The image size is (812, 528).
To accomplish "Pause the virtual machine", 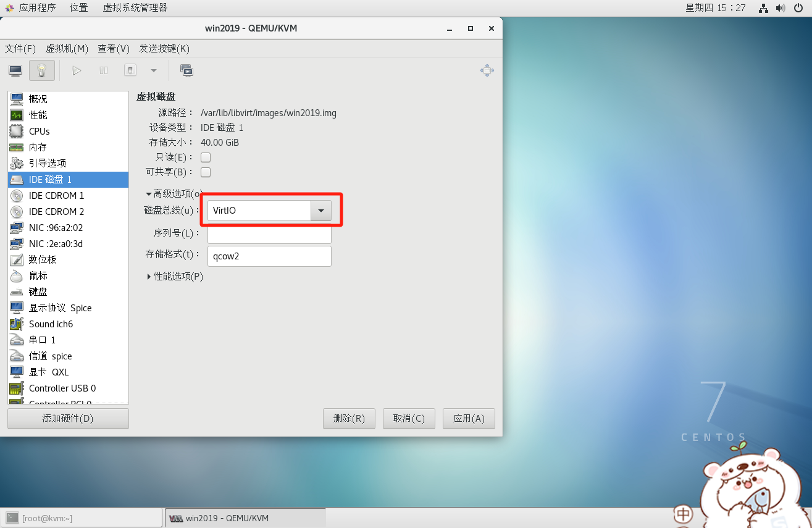I will click(x=104, y=70).
